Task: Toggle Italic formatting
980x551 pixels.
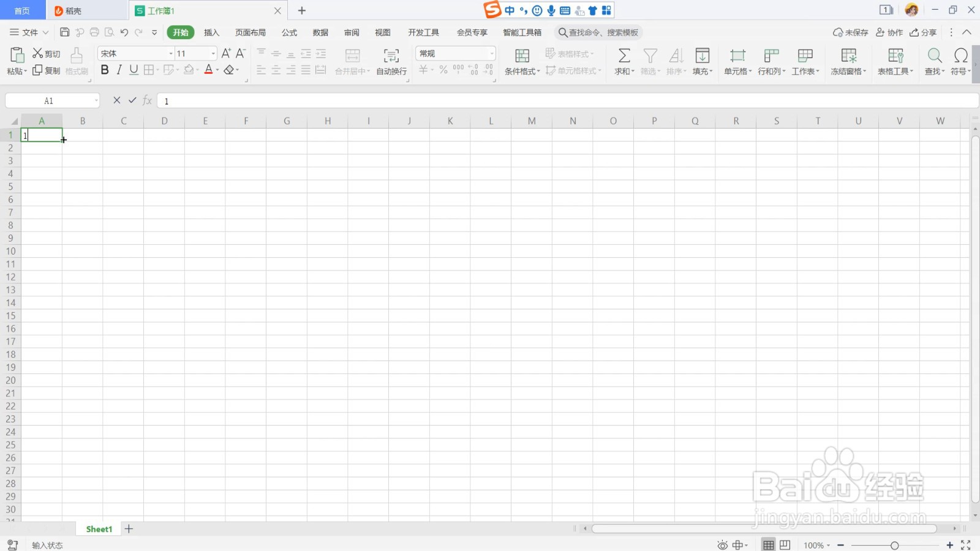Action: click(119, 70)
